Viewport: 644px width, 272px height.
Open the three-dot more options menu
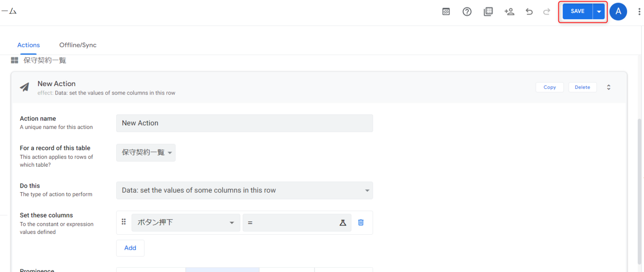(x=639, y=12)
